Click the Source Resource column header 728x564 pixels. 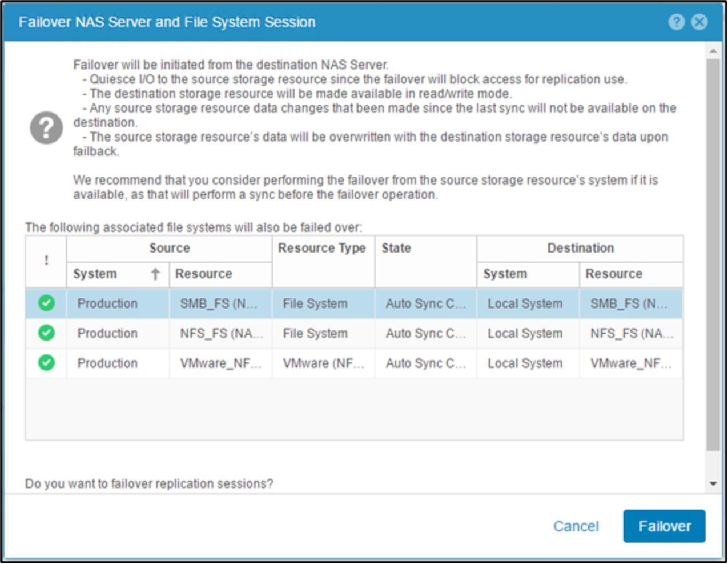point(220,274)
